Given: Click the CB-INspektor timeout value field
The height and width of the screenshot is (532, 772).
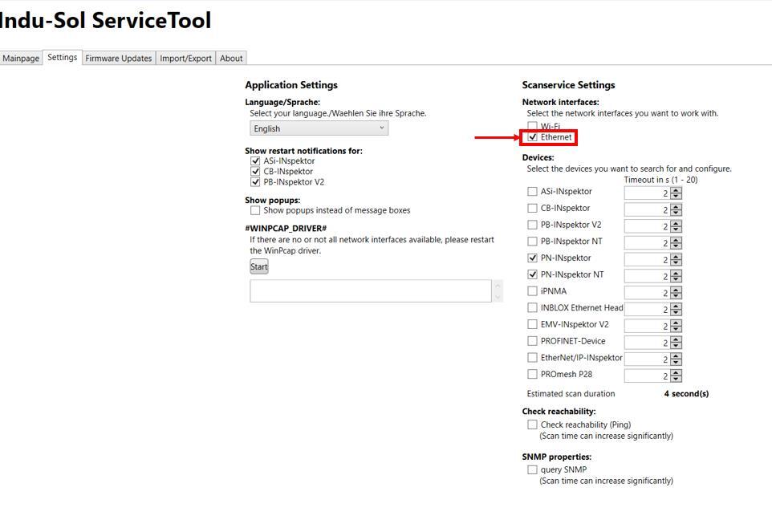Looking at the screenshot, I should [x=648, y=210].
